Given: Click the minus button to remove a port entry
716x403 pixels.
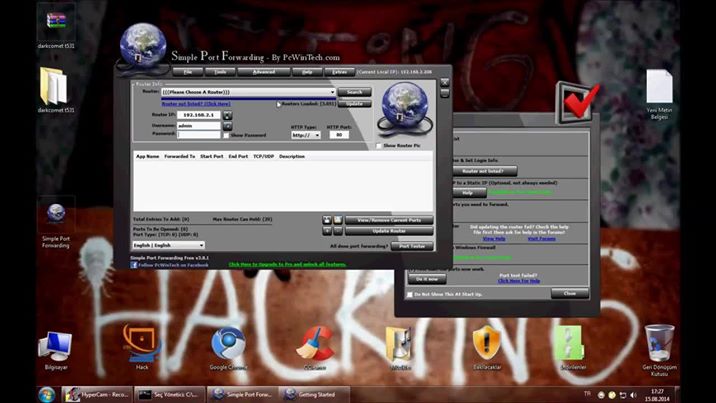Looking at the screenshot, I should point(338,231).
